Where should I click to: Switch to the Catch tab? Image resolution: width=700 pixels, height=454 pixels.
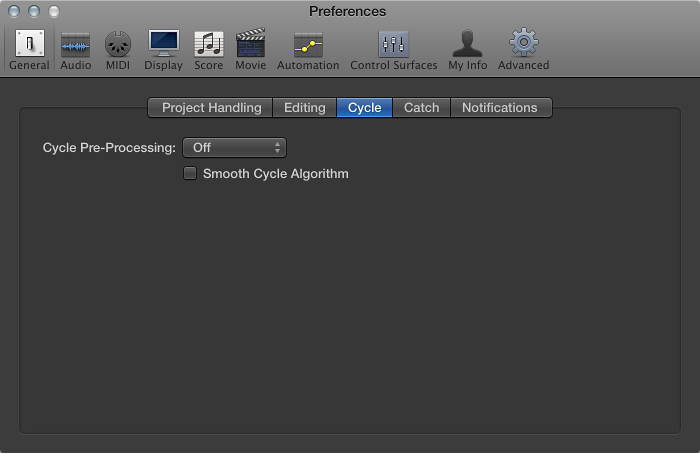(421, 108)
